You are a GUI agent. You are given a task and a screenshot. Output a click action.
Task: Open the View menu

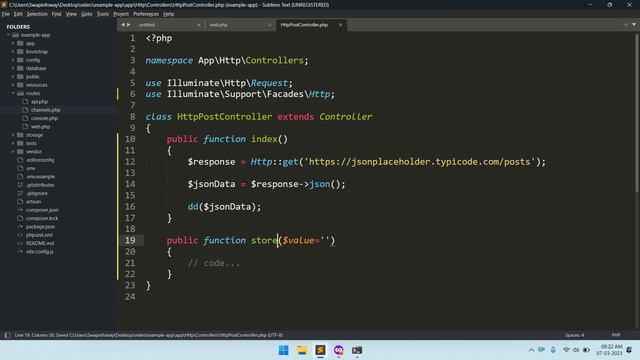(x=71, y=14)
